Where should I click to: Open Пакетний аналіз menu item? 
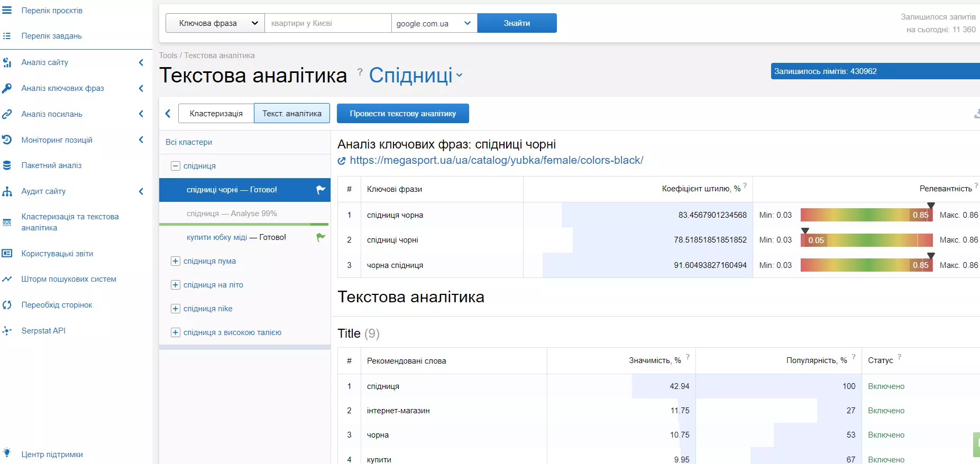click(x=52, y=165)
